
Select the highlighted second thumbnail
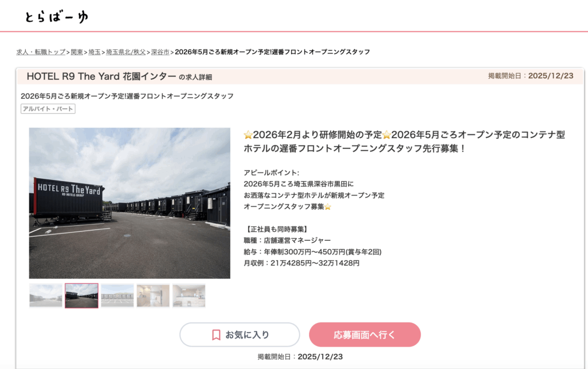82,295
